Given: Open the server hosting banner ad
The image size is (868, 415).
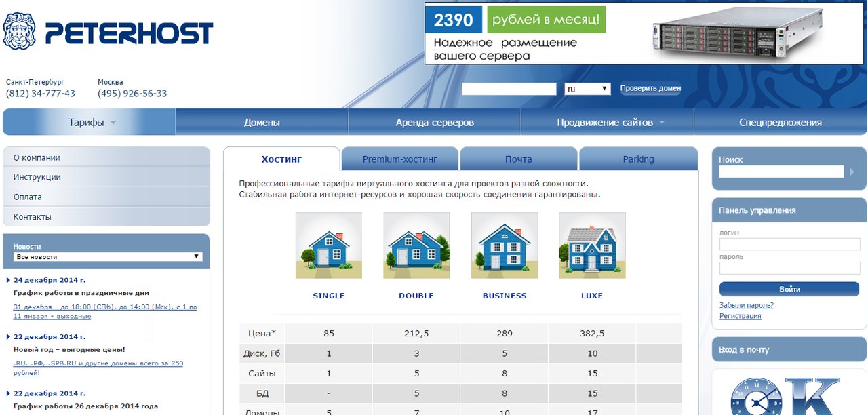Looking at the screenshot, I should click(x=643, y=34).
